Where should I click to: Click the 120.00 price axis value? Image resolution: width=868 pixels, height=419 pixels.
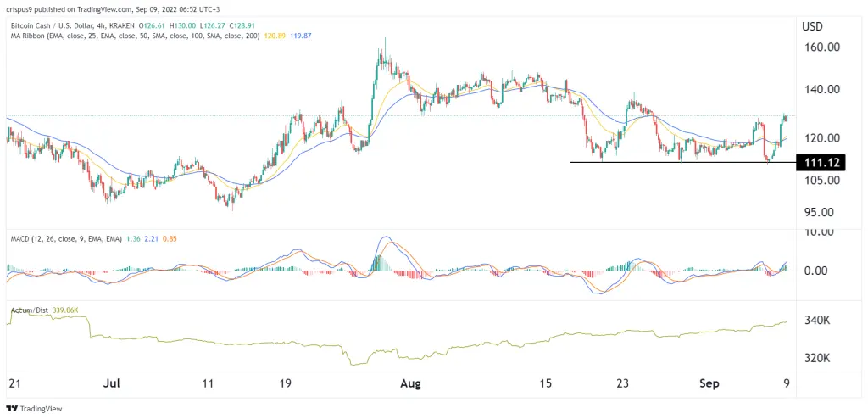[821, 138]
